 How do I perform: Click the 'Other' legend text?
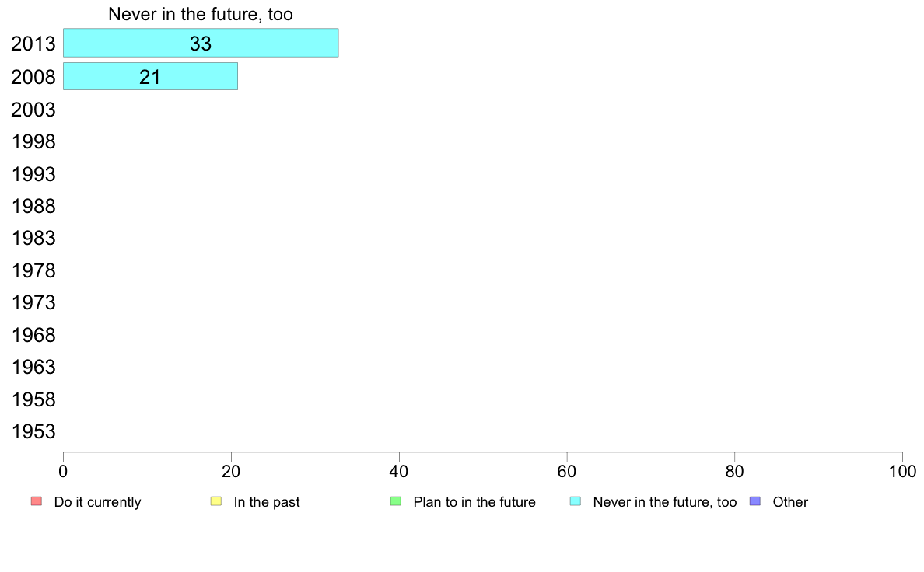tap(790, 502)
